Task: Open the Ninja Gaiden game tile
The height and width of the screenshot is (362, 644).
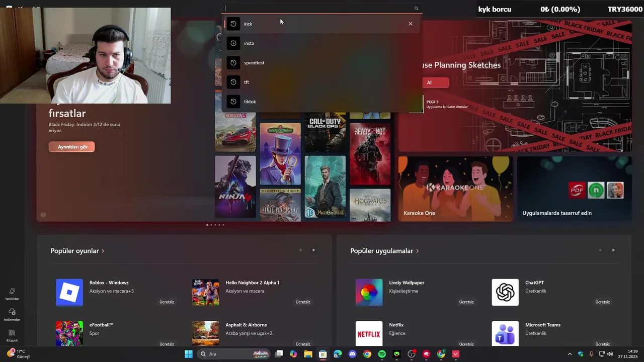Action: pos(235,187)
